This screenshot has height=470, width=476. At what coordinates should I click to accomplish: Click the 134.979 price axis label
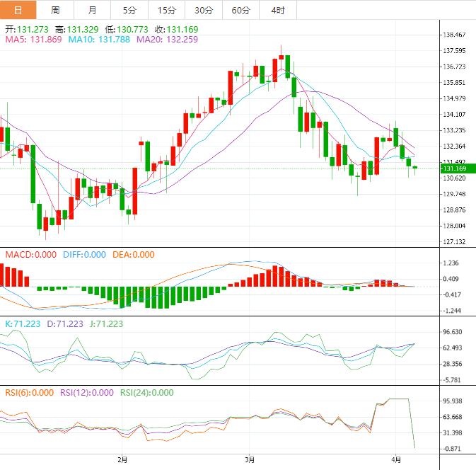[454, 98]
